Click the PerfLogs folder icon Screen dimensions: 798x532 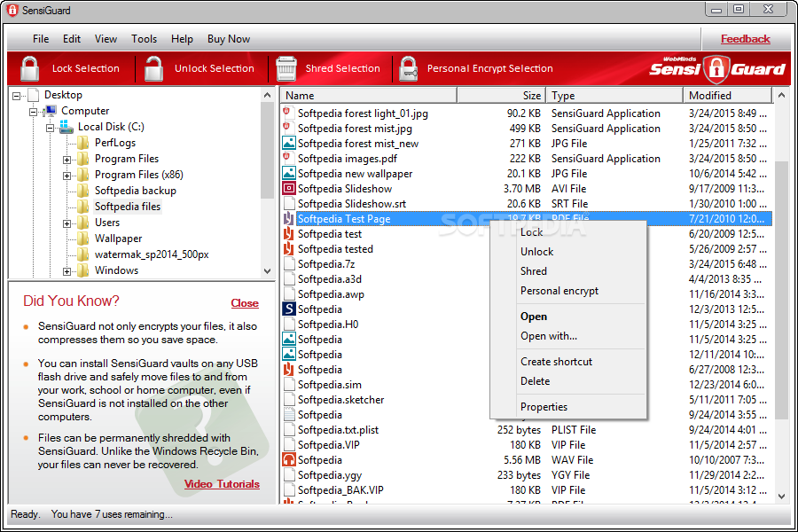point(82,143)
